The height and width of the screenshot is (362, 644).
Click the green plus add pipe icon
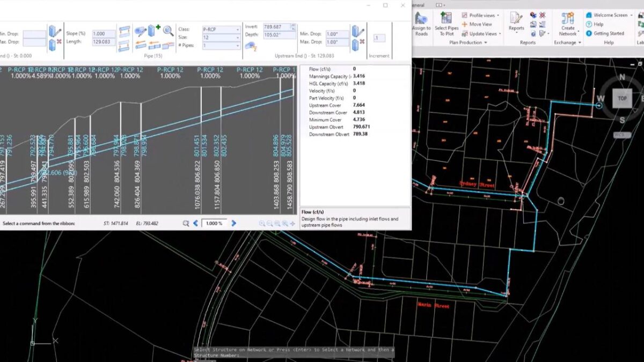(x=157, y=27)
